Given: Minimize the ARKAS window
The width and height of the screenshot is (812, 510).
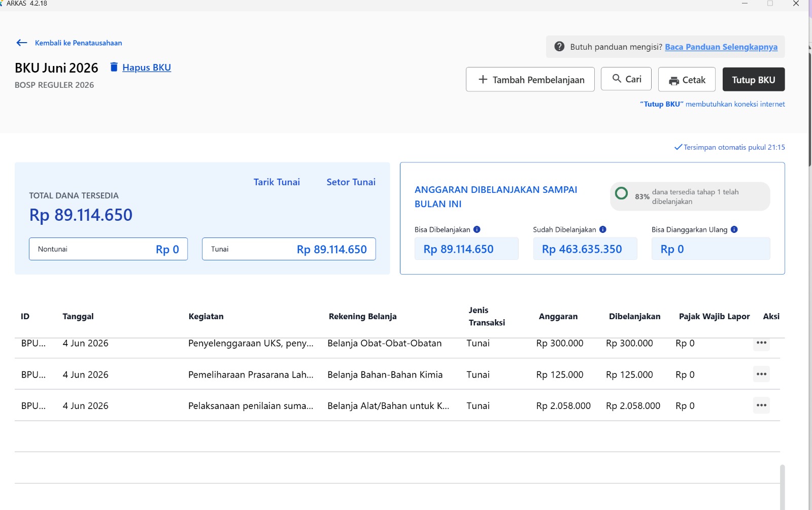Looking at the screenshot, I should [745, 4].
